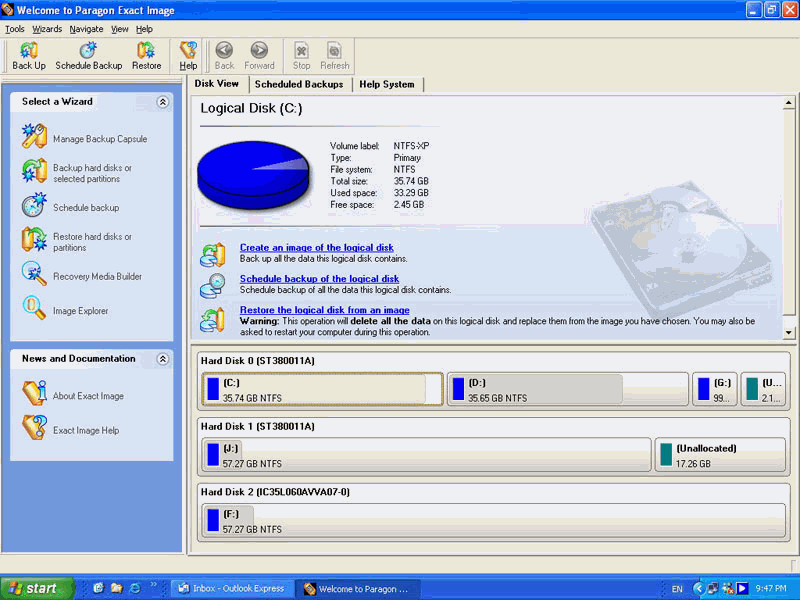Open the View menu
This screenshot has height=600, width=800.
click(x=120, y=29)
